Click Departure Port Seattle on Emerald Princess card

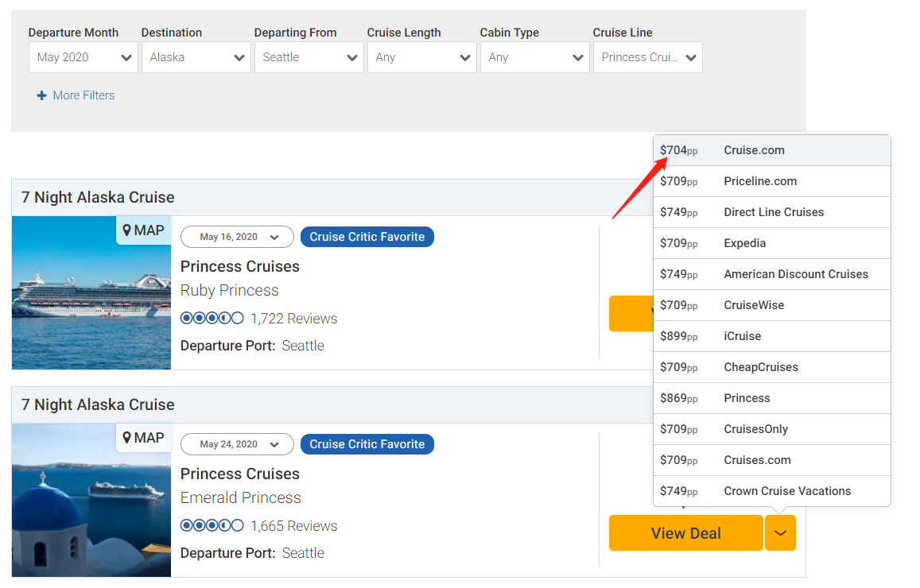click(x=252, y=553)
